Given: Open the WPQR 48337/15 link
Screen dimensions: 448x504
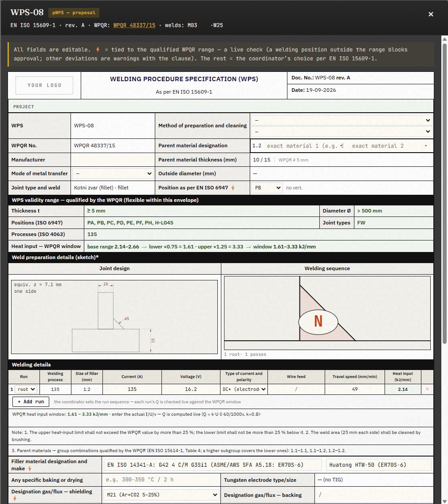Looking at the screenshot, I should 134,25.
